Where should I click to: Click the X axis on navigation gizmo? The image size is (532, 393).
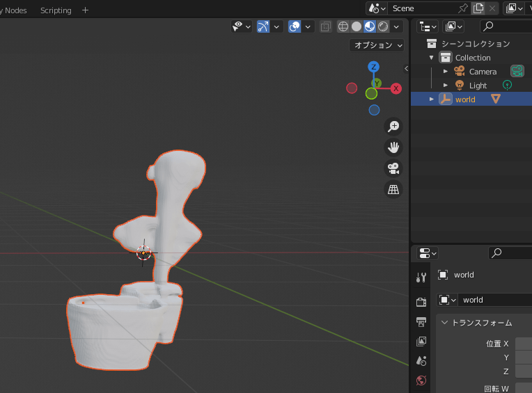(396, 88)
